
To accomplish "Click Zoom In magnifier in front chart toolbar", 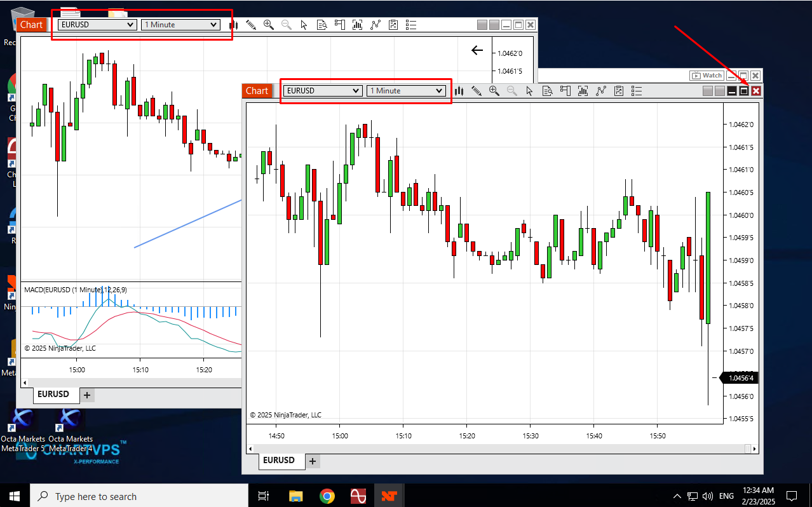I will click(x=494, y=91).
